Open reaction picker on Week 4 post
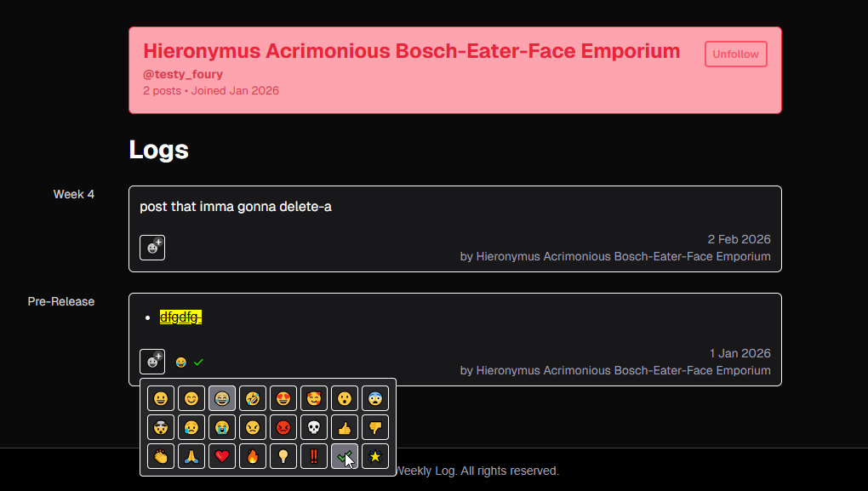This screenshot has height=491, width=868. click(x=152, y=248)
